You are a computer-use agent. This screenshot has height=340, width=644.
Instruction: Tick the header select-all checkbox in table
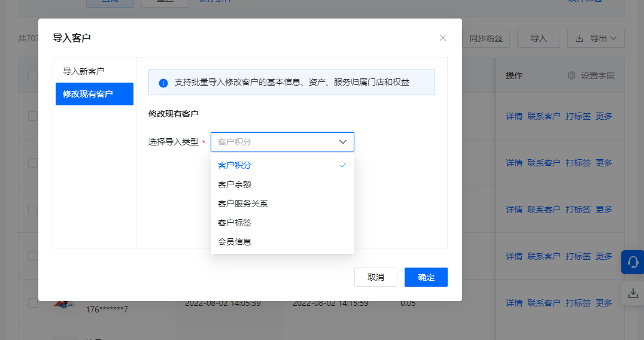coord(32,75)
